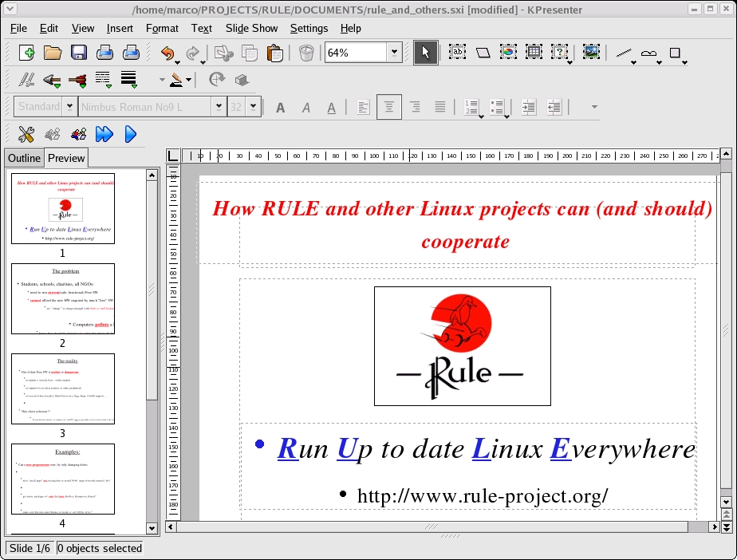Select the text box tool
Viewport: 737px width, 560px height.
click(x=457, y=52)
